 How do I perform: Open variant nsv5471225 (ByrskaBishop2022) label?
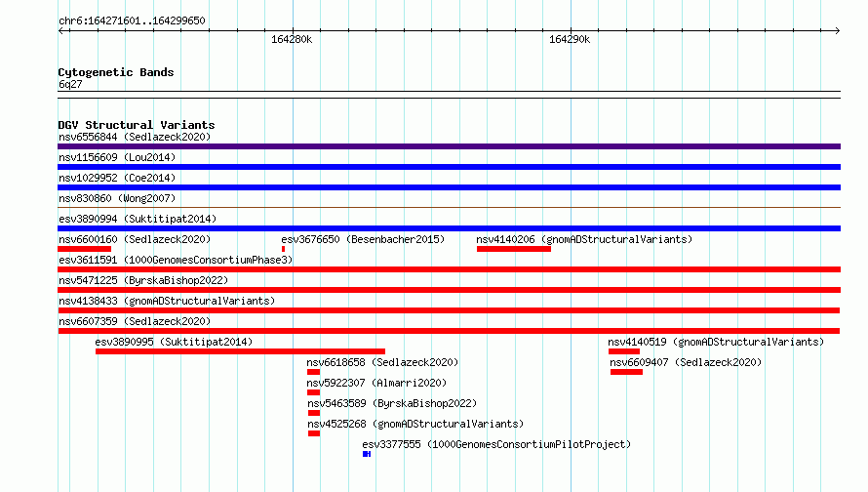coord(143,280)
